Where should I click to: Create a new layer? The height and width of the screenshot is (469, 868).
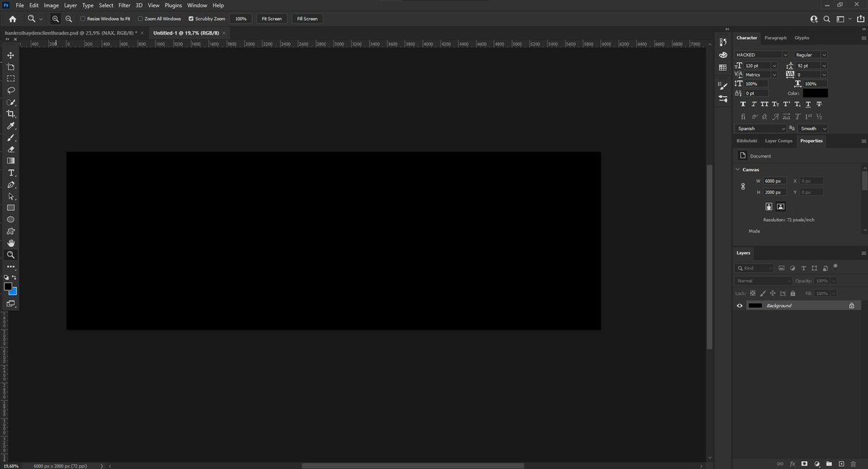(x=841, y=463)
